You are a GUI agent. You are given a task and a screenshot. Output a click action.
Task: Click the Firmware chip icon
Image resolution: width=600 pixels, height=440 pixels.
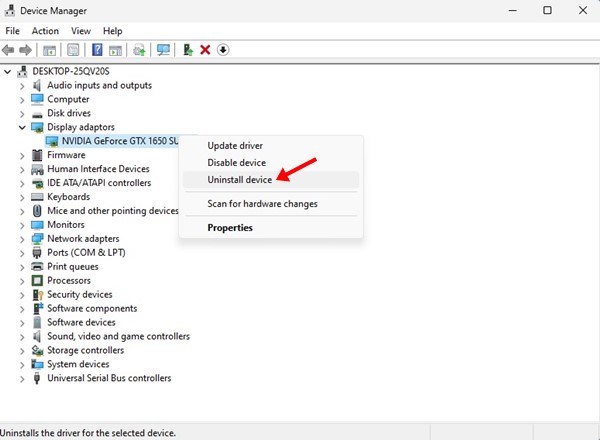pyautogui.click(x=37, y=155)
